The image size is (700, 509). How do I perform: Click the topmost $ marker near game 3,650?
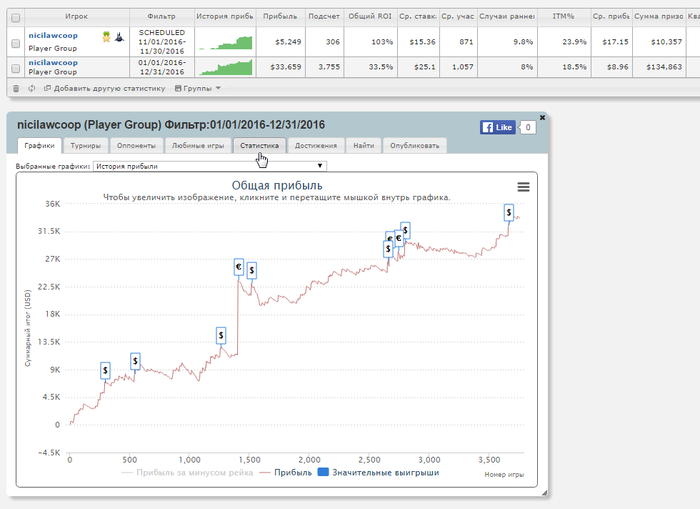509,213
